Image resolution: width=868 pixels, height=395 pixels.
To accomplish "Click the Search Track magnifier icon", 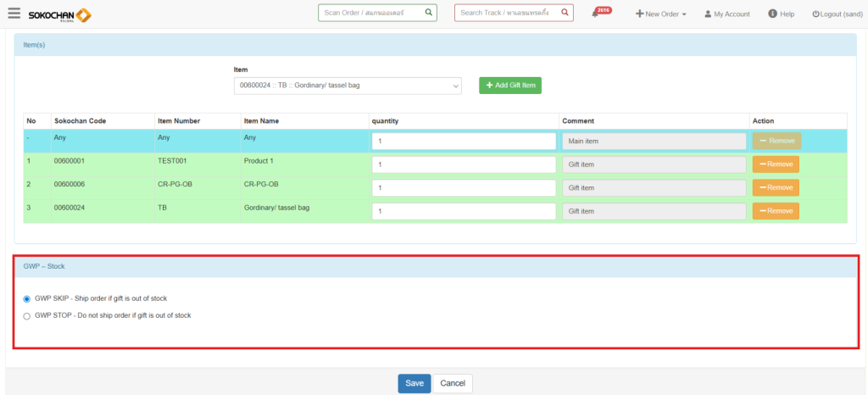I will click(565, 13).
